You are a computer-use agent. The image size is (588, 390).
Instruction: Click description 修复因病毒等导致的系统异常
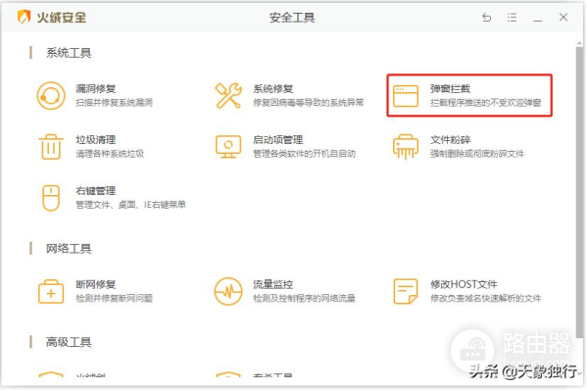click(309, 102)
